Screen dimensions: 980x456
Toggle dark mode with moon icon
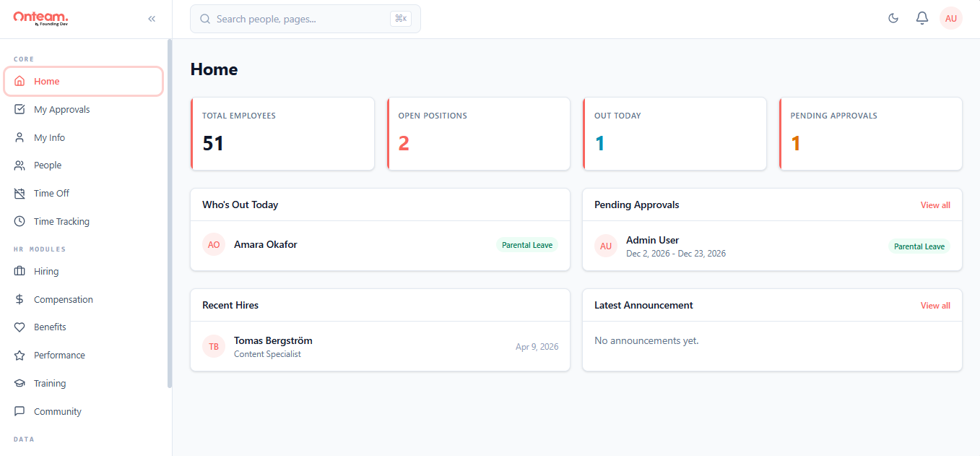click(x=893, y=18)
